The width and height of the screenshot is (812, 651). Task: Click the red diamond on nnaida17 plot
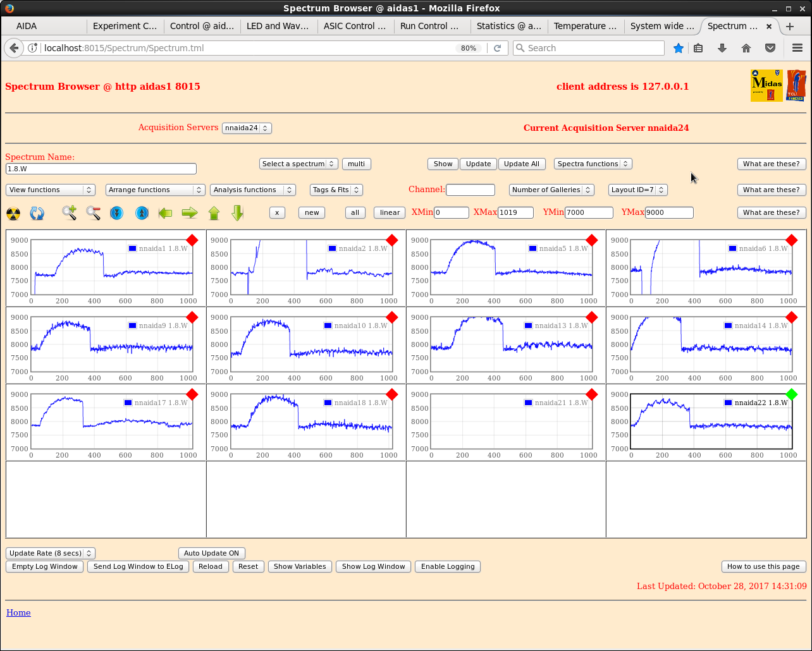pyautogui.click(x=192, y=394)
